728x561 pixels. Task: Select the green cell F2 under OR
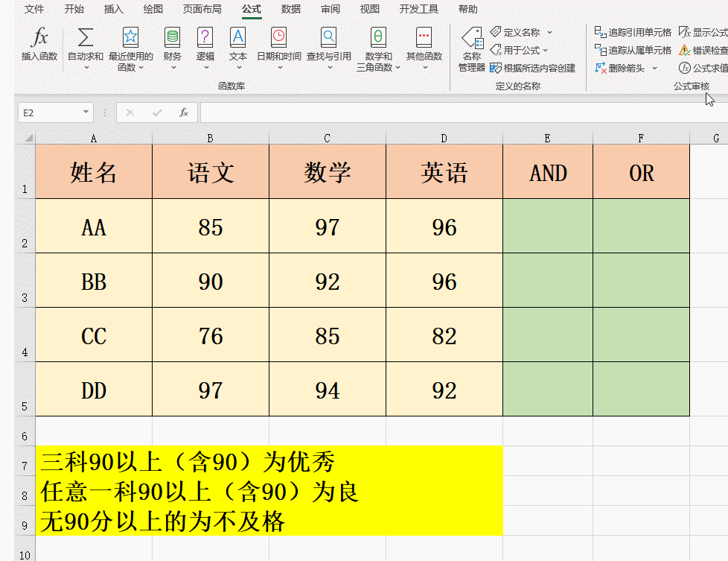[x=641, y=226]
